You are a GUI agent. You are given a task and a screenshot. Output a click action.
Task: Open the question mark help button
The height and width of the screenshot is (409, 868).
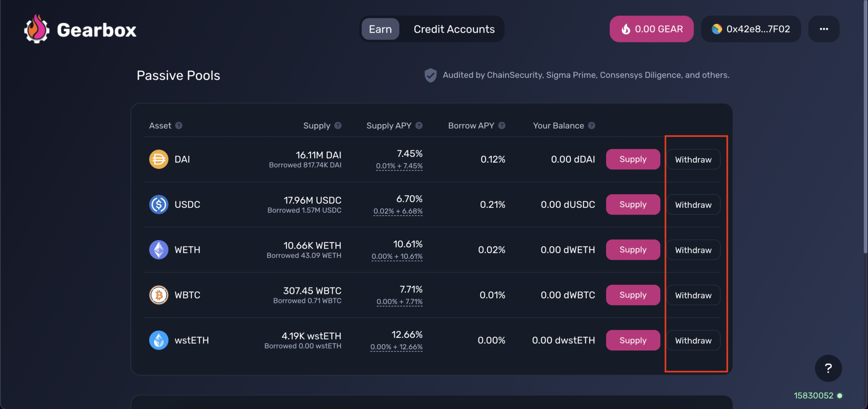pos(828,368)
